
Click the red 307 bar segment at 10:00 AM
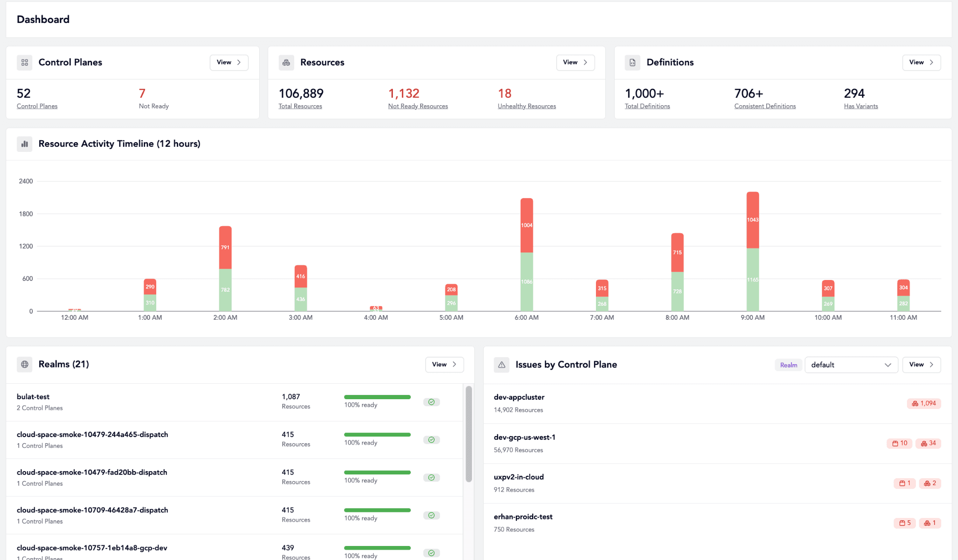click(828, 288)
